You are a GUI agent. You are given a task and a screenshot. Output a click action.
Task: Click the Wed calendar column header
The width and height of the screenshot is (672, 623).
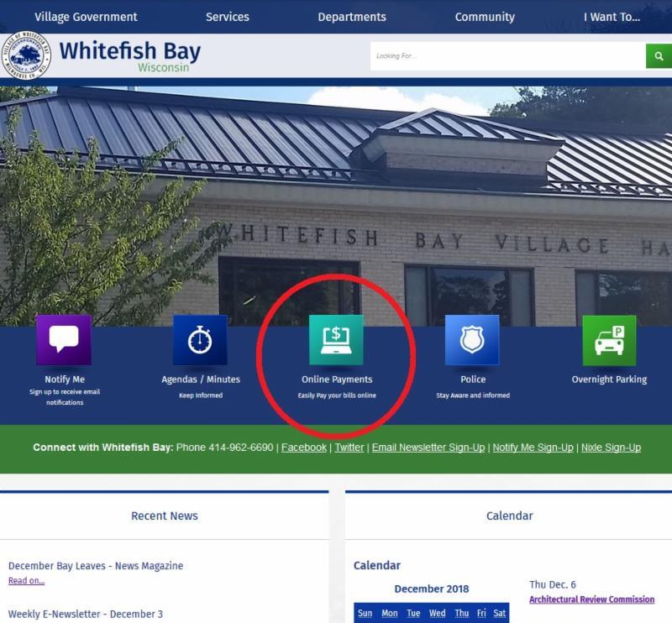coord(438,613)
